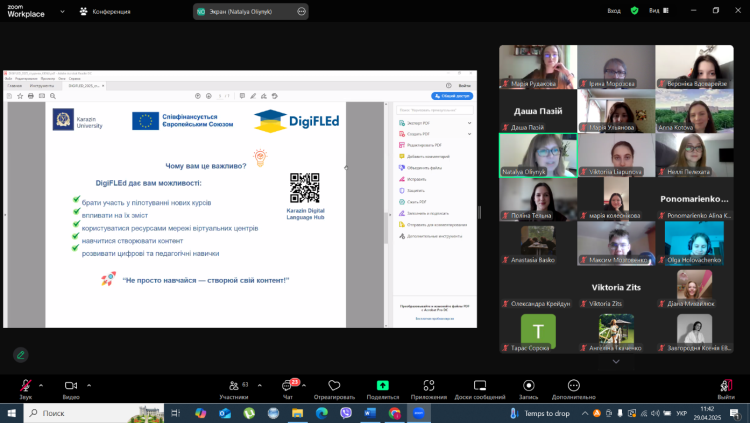This screenshot has height=423, width=750.
Task: Click the Windows Поиск search box
Action: tap(94, 413)
